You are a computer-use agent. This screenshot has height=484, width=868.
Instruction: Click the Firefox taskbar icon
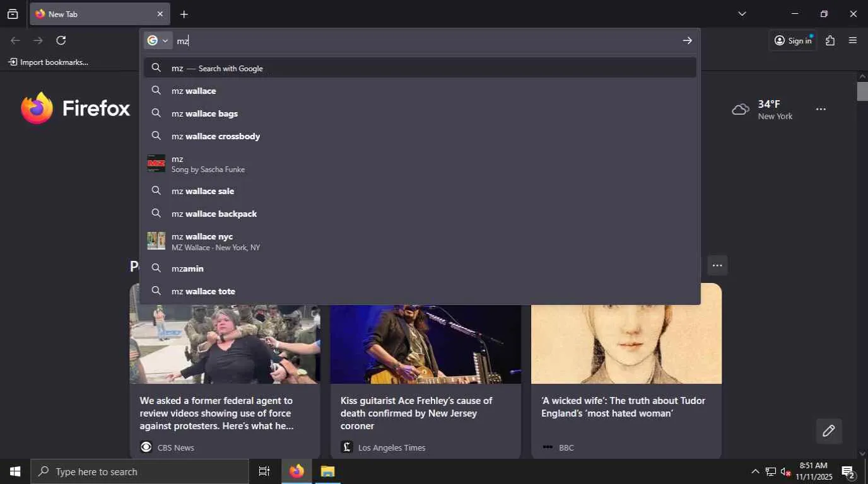pos(296,471)
